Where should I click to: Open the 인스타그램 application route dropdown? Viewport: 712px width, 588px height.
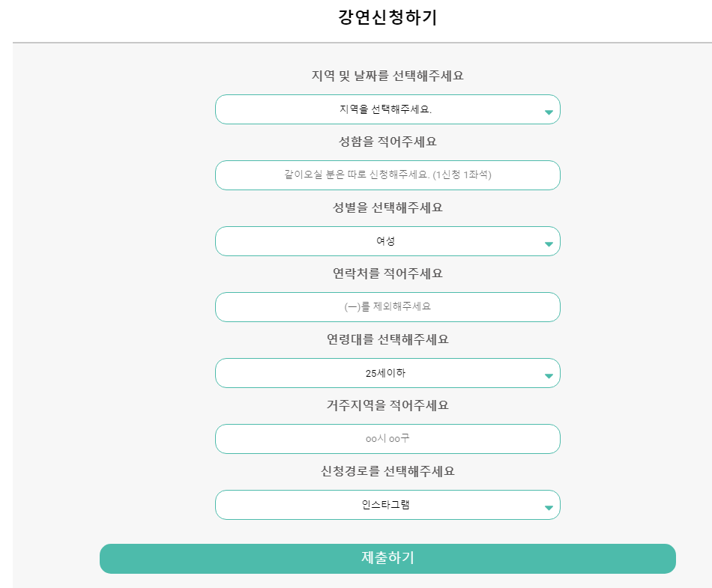(x=387, y=505)
